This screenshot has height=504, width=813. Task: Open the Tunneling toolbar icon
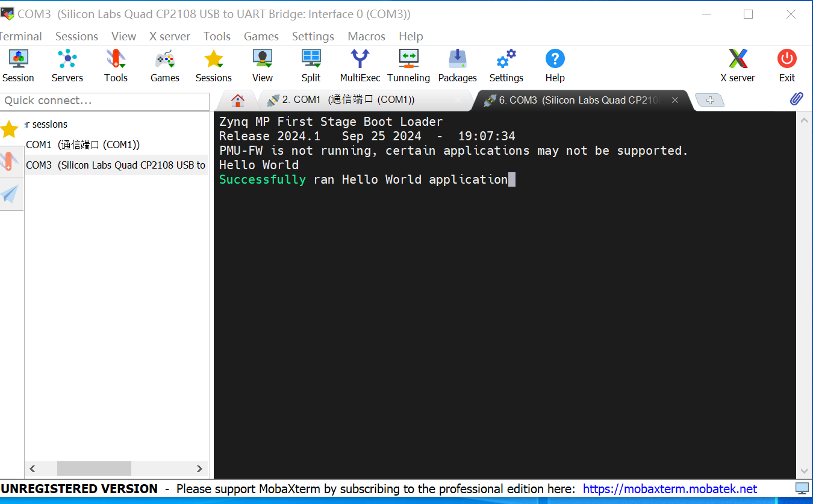pos(409,66)
